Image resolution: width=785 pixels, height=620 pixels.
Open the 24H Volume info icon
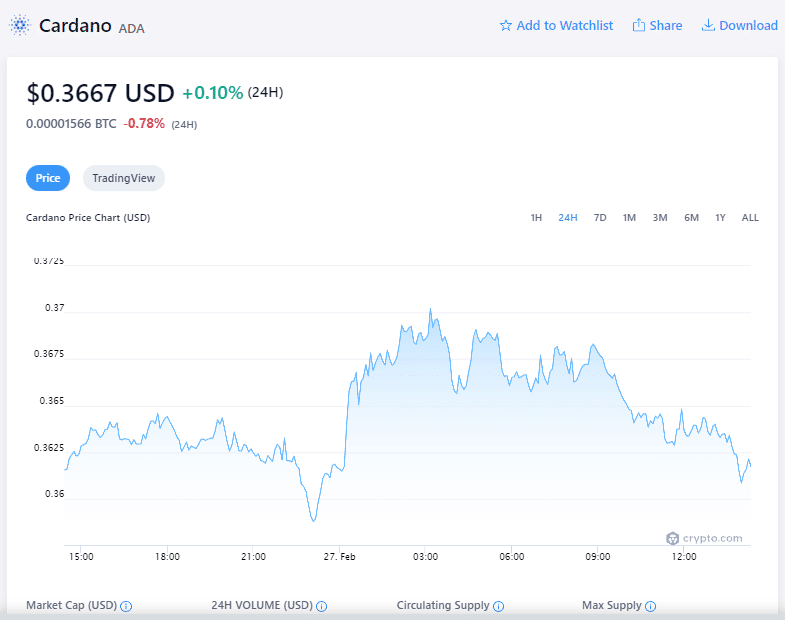321,606
